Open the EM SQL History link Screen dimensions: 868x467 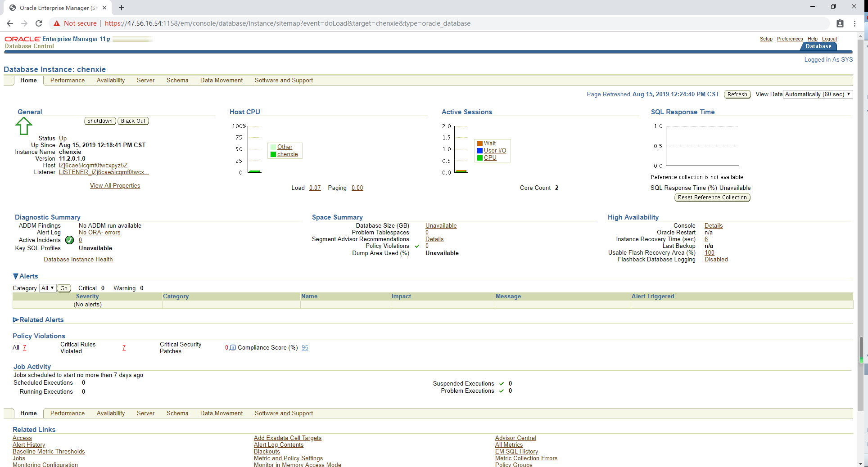pyautogui.click(x=516, y=452)
